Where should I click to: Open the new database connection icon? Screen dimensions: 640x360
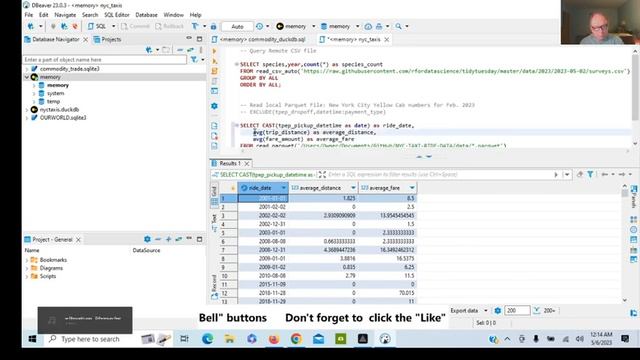pyautogui.click(x=31, y=26)
